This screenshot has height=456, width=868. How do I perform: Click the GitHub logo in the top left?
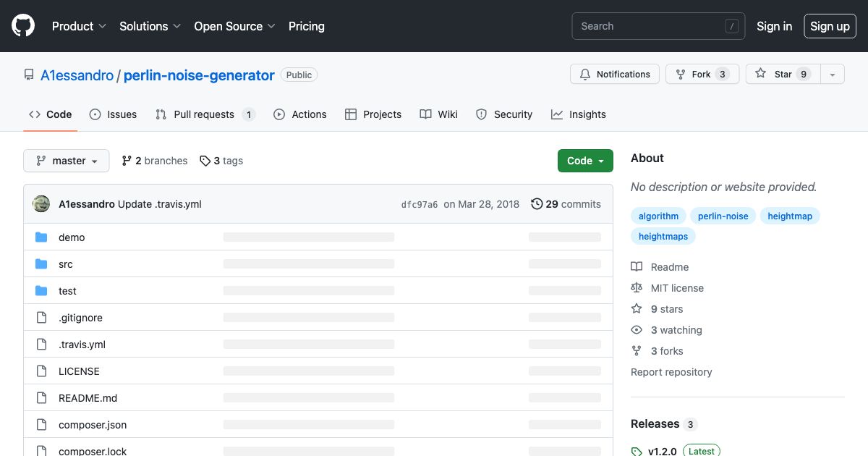coord(22,25)
